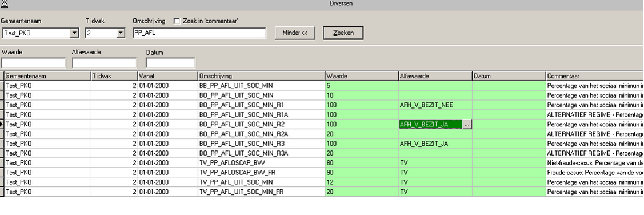Viewport: 644px width, 215px height.
Task: Select the cell BO_PP_AFL_UIT_SOC_MIN_R3
Action: tap(262, 144)
